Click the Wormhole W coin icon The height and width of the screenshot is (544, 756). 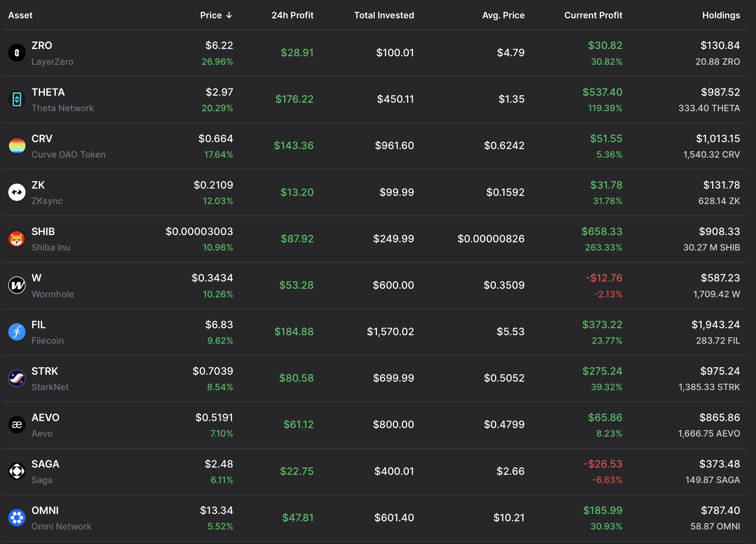[17, 285]
